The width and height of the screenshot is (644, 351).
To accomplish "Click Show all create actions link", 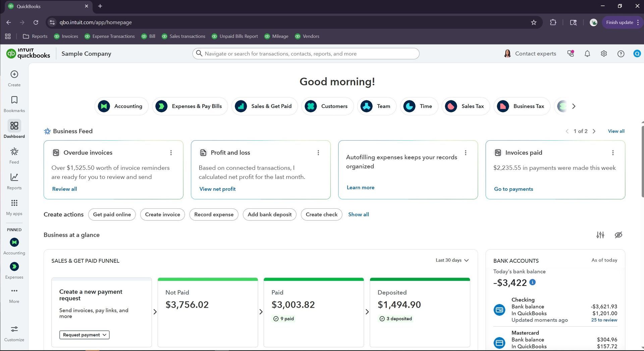I will [x=359, y=215].
